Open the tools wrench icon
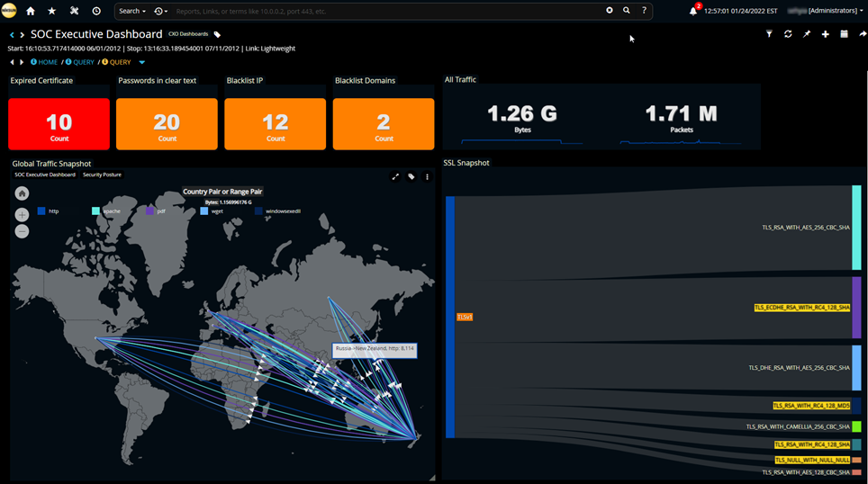Image resolution: width=868 pixels, height=484 pixels. click(x=74, y=11)
